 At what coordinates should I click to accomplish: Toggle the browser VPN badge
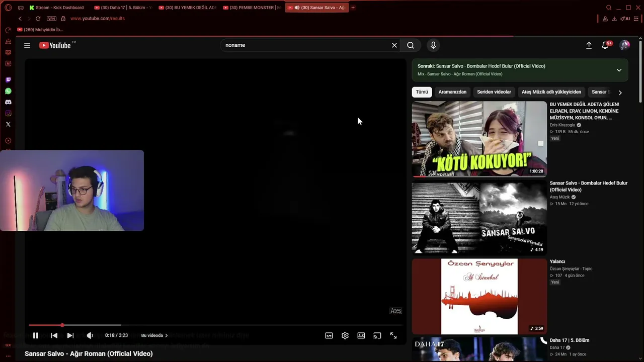click(x=51, y=19)
